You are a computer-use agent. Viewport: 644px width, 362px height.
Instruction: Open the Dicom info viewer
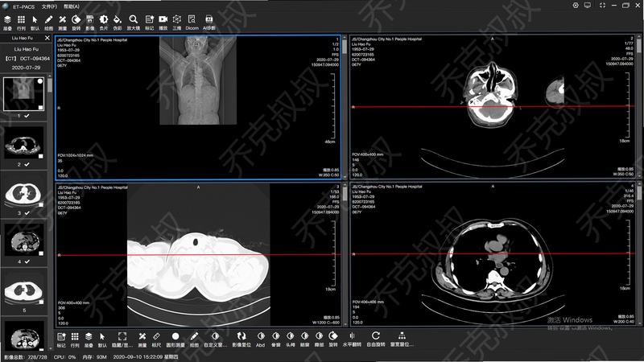[192, 23]
